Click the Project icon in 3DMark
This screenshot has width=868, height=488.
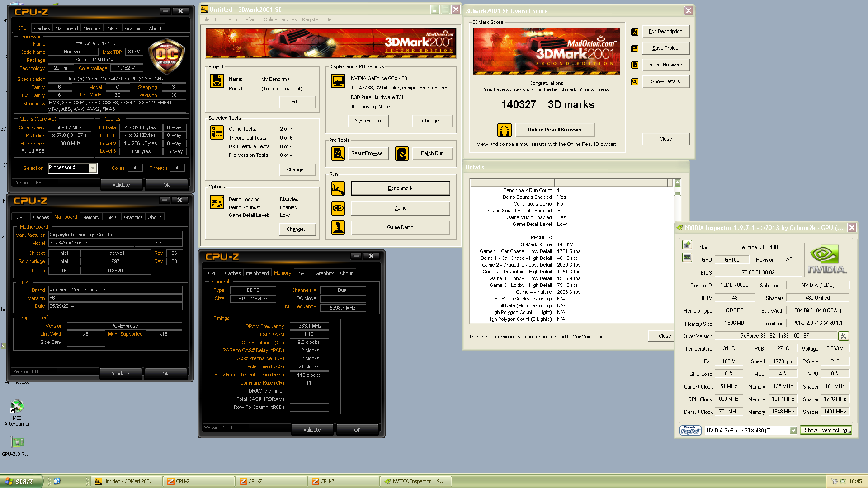point(217,81)
